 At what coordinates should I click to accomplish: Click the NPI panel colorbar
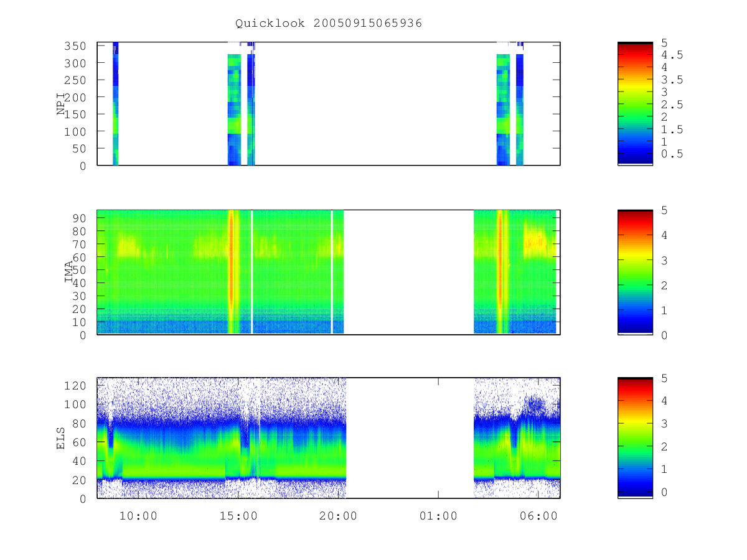coord(635,104)
